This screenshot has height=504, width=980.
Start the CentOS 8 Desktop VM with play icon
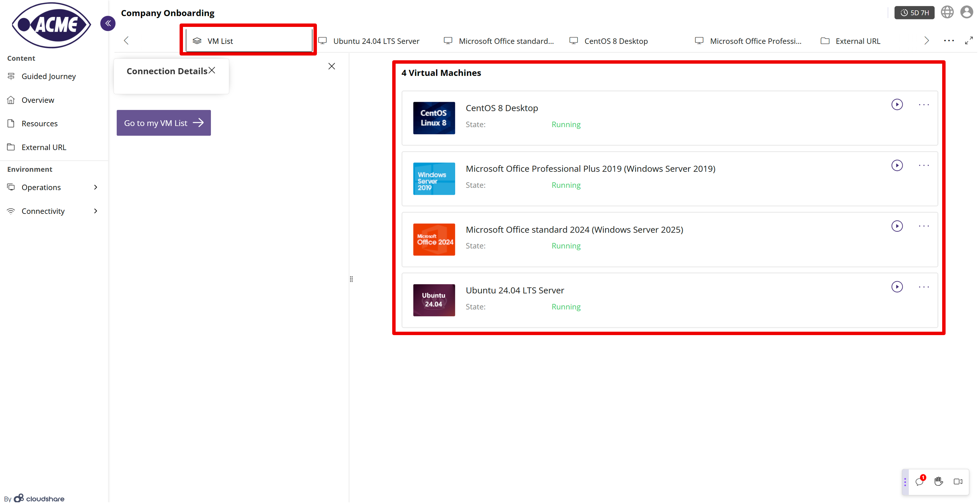pos(898,105)
